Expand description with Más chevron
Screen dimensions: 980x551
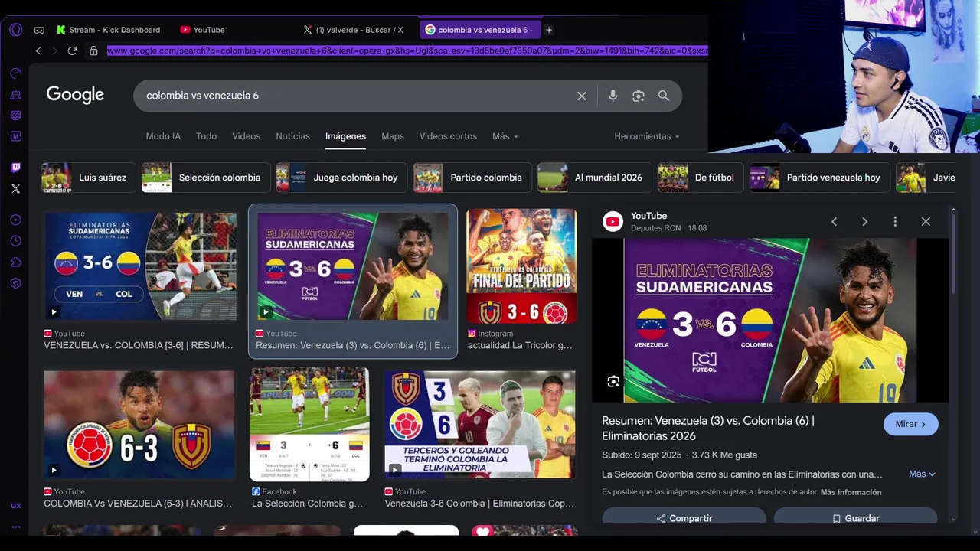(922, 474)
